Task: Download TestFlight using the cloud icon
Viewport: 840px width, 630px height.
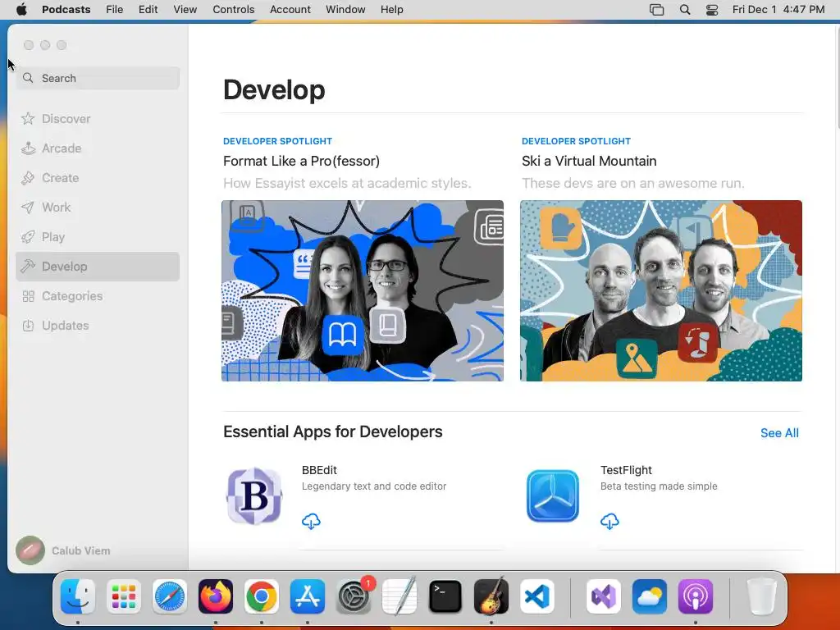Action: tap(609, 521)
